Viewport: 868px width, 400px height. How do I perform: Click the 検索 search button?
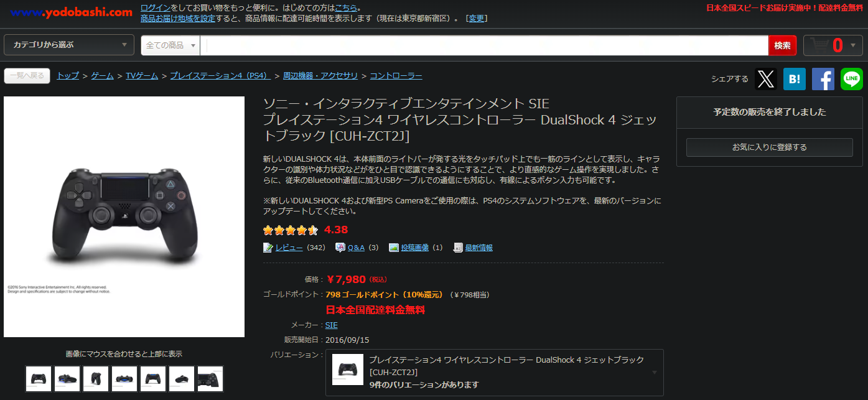tap(783, 45)
